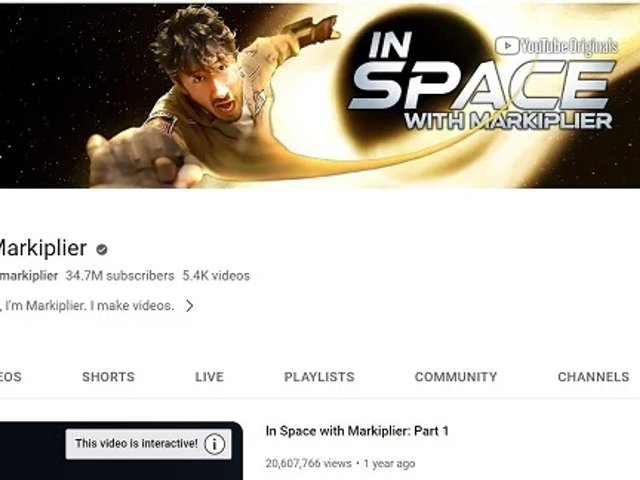Image resolution: width=640 pixels, height=480 pixels.
Task: Click the verified checkmark badge beside Markiplier
Action: pyautogui.click(x=102, y=249)
